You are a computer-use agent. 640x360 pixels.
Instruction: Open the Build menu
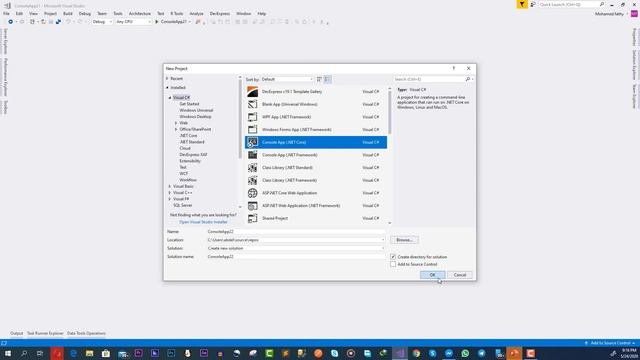click(x=68, y=13)
